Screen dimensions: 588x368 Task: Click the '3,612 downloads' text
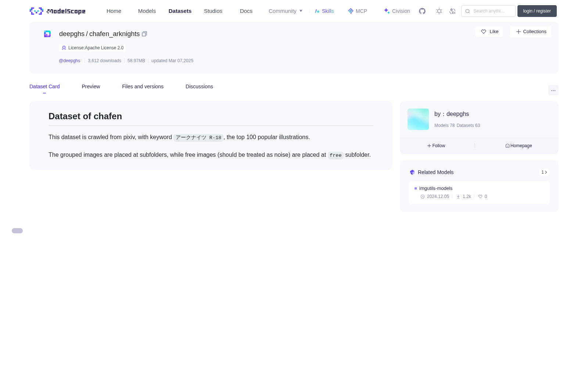104,61
